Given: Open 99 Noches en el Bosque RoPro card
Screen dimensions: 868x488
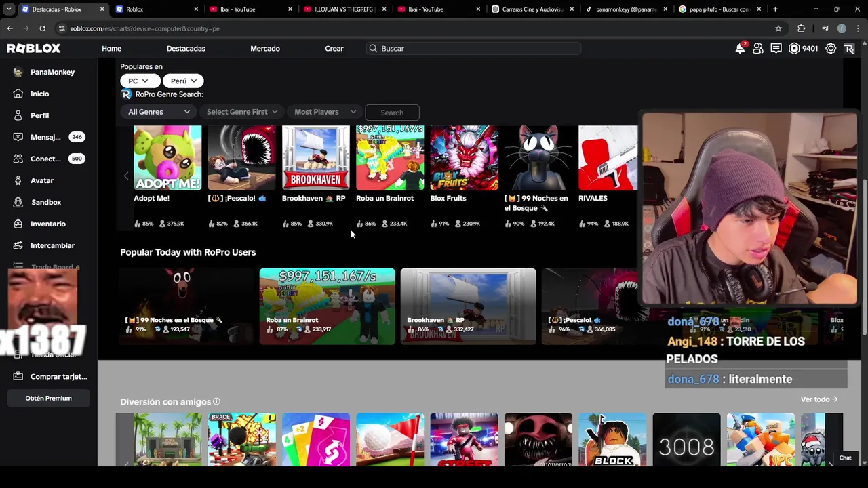Looking at the screenshot, I should 186,306.
